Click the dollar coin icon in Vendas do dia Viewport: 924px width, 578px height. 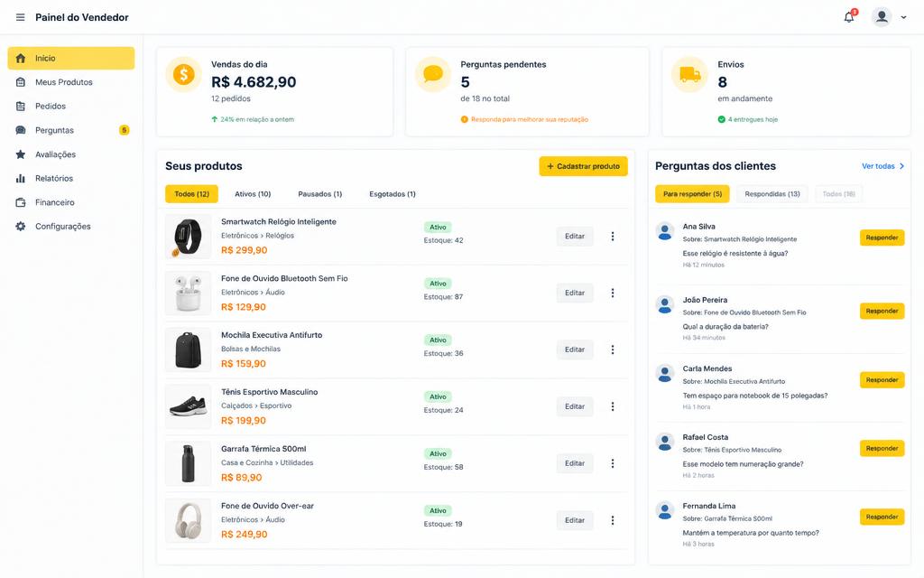tap(183, 74)
